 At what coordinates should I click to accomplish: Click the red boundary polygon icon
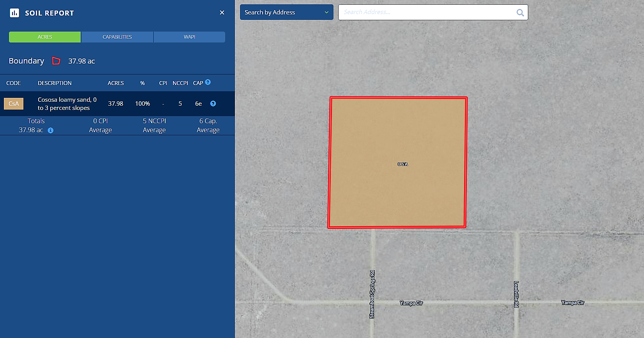[x=56, y=61]
